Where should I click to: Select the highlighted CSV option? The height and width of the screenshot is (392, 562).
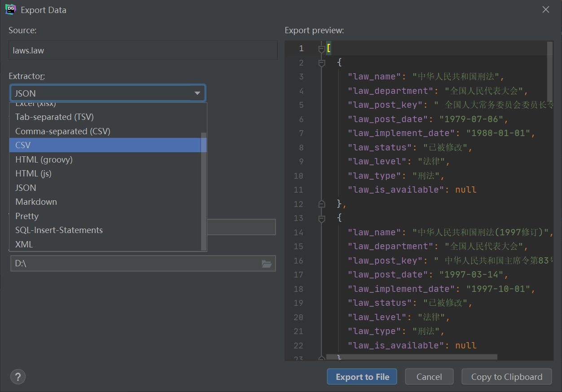pyautogui.click(x=105, y=145)
